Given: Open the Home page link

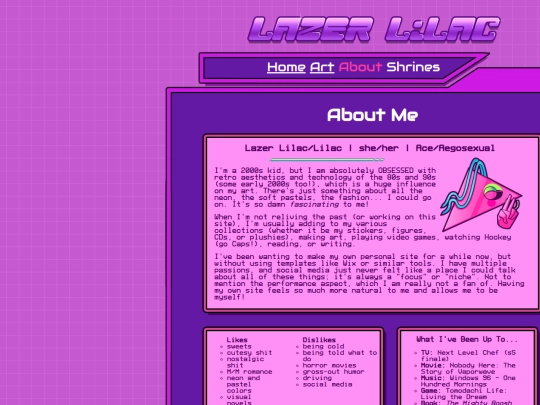Looking at the screenshot, I should click(x=286, y=67).
